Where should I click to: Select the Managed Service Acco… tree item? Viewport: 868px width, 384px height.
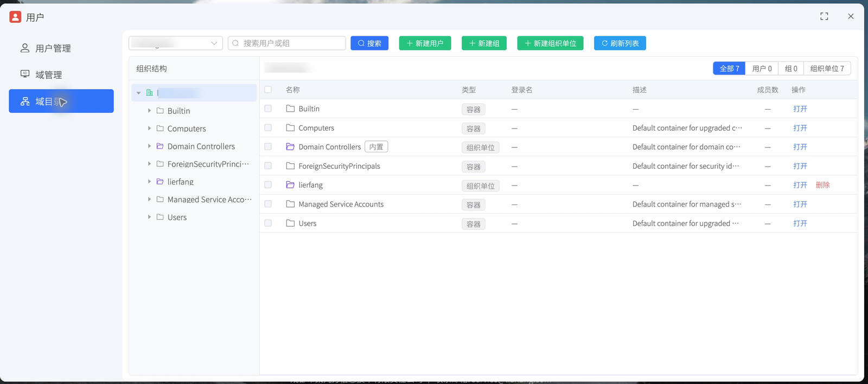coord(194,200)
